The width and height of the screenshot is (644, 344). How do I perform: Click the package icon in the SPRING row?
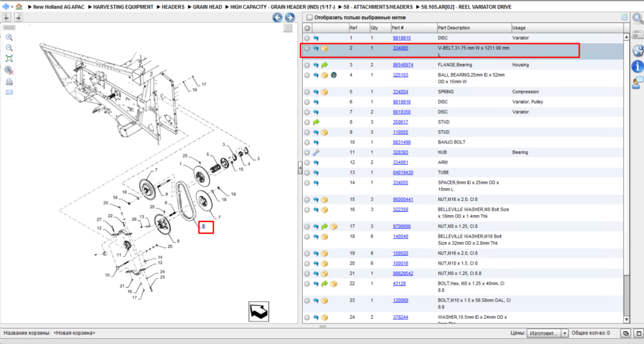click(325, 92)
